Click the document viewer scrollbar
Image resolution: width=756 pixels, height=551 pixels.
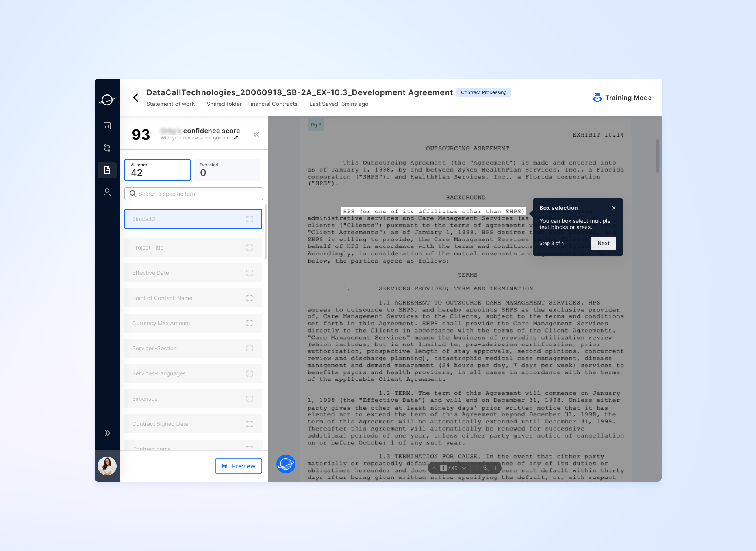(x=657, y=156)
